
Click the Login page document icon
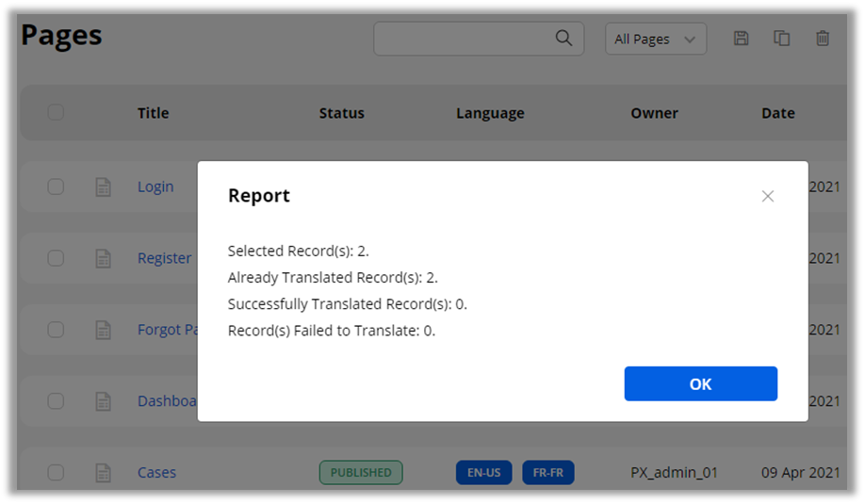coord(104,187)
